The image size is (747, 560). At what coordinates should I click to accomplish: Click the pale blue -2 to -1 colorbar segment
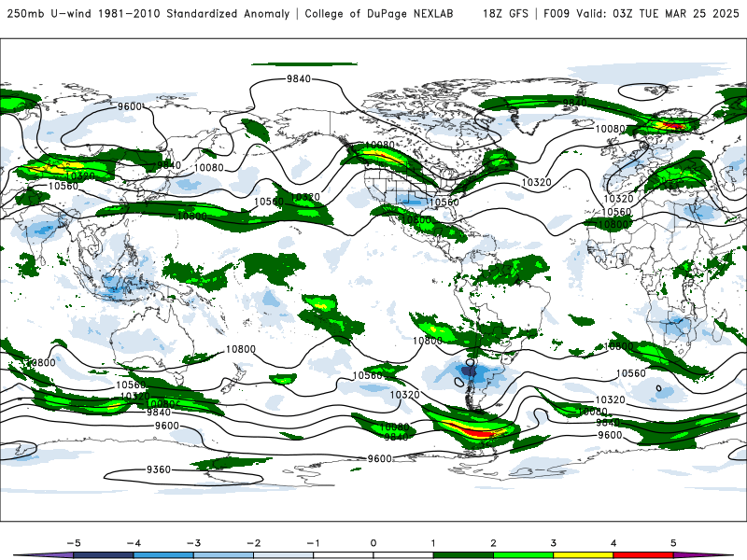click(x=283, y=555)
